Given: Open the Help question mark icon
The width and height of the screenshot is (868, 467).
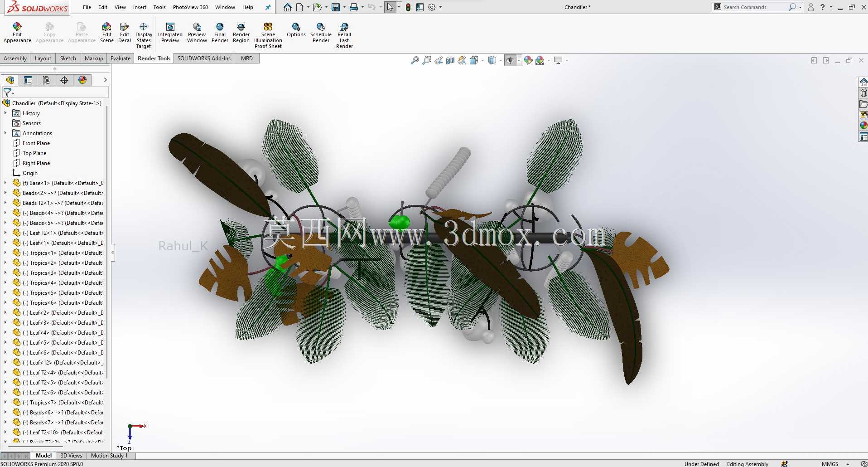Looking at the screenshot, I should coord(822,7).
